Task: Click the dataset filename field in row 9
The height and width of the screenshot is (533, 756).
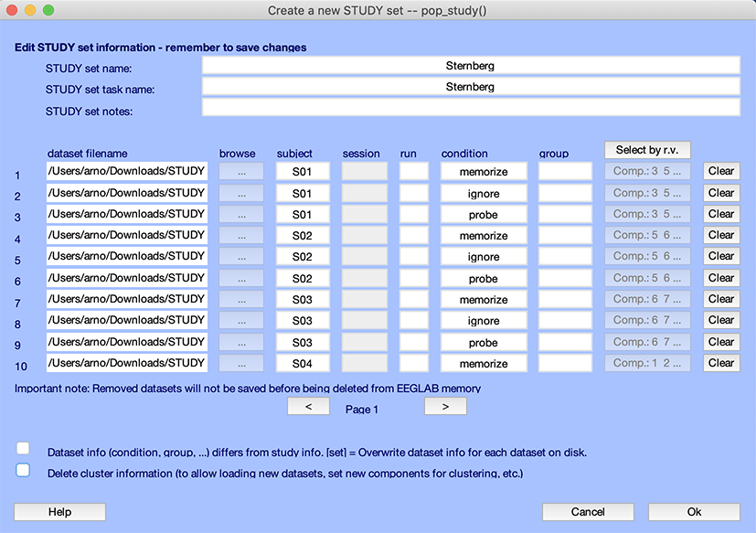Action: tap(126, 342)
